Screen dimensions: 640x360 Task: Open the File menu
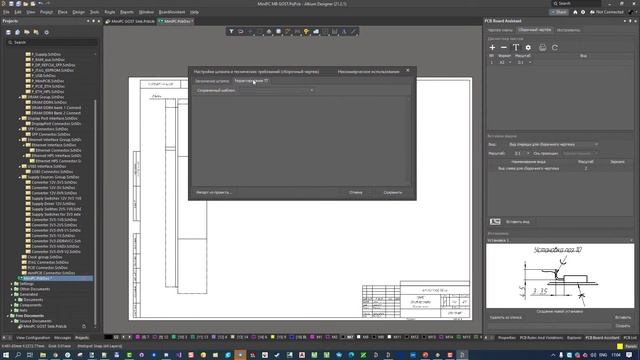(x=6, y=12)
